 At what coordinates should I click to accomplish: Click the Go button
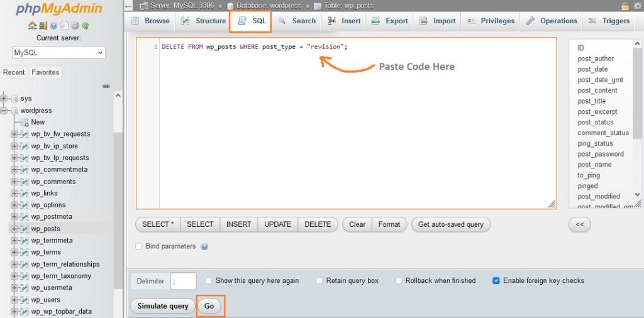click(209, 306)
